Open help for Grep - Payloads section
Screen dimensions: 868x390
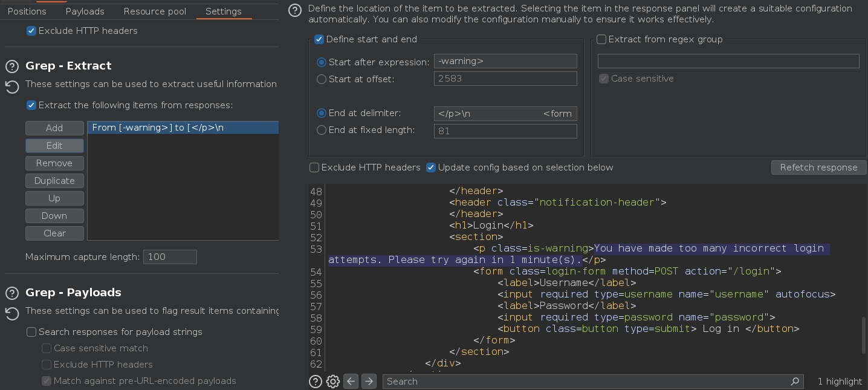(12, 293)
